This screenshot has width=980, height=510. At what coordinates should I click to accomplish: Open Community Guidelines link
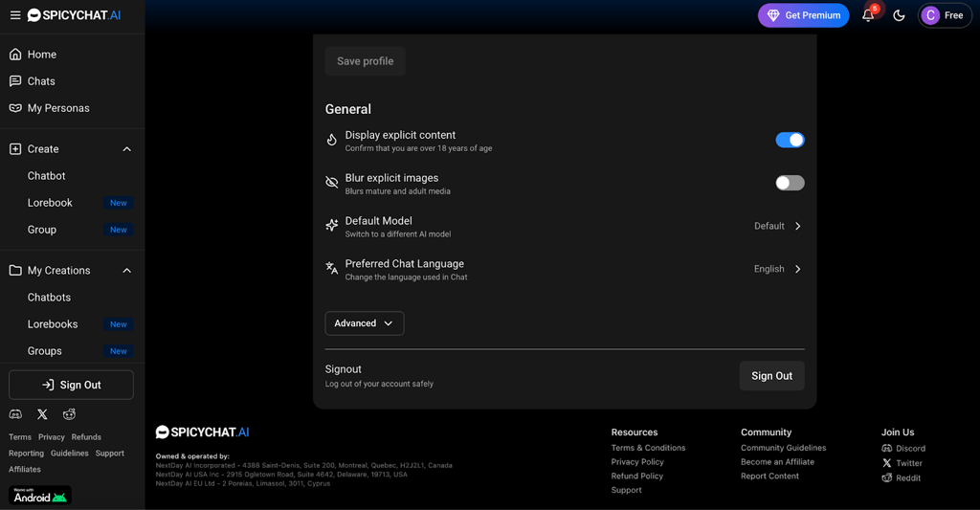[x=783, y=448]
